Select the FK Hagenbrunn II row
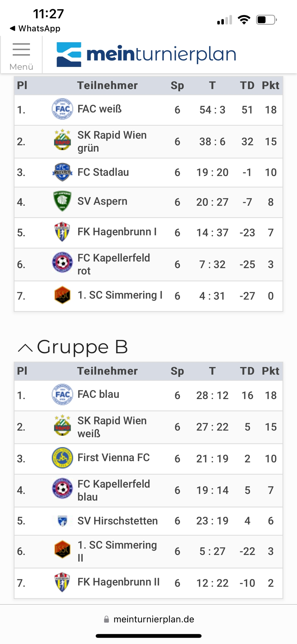This screenshot has height=644, width=297. 148,583
